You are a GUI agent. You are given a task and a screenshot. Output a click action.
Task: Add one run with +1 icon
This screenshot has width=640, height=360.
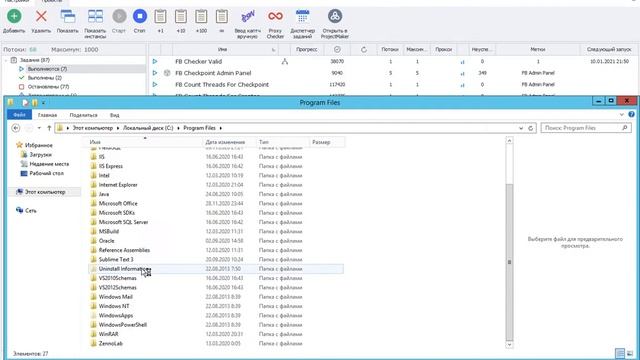pos(160,17)
